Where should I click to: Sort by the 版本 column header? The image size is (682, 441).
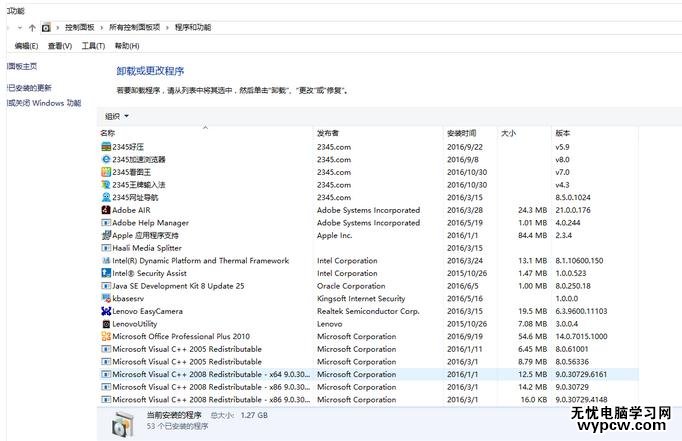pyautogui.click(x=562, y=133)
